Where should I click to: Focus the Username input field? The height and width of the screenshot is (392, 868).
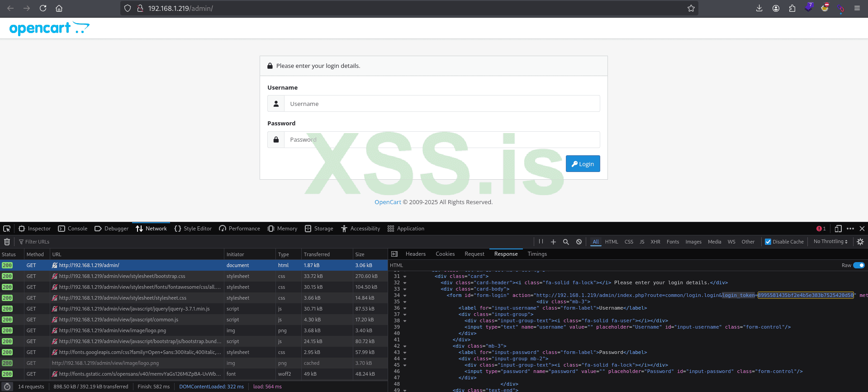pos(442,104)
